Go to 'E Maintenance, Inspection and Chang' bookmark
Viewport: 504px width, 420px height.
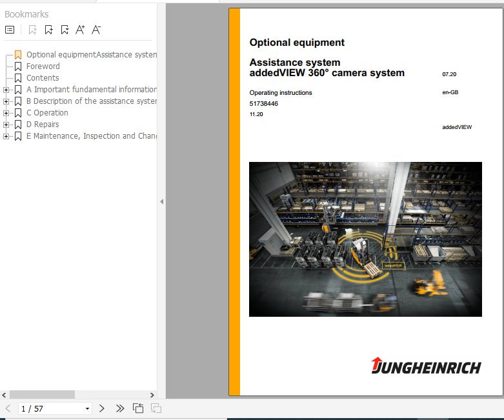(92, 136)
